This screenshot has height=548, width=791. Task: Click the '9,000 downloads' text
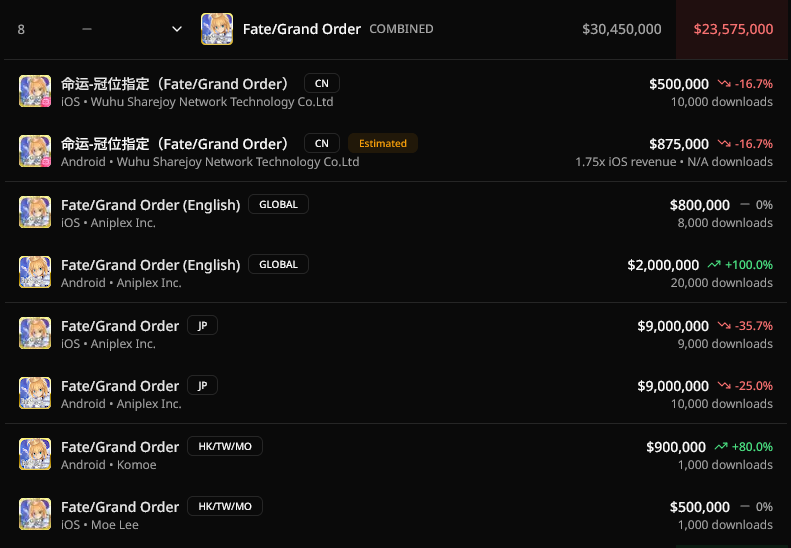coord(725,344)
